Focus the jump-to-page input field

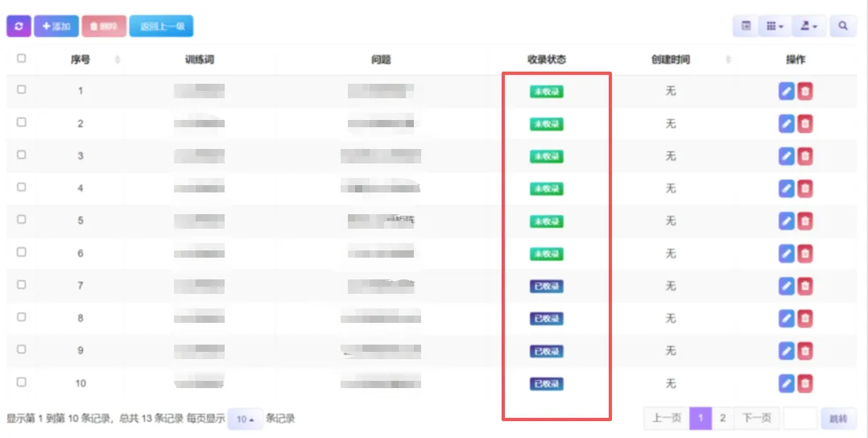point(800,418)
